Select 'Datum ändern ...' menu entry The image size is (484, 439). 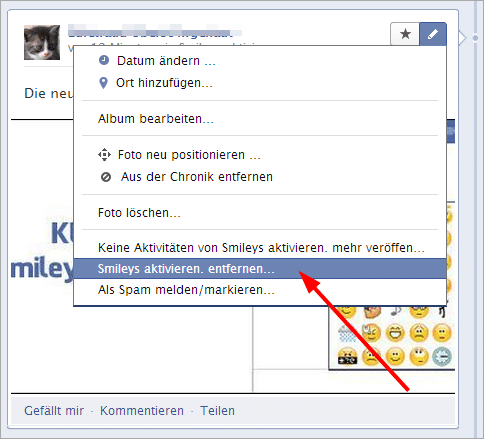point(260,61)
